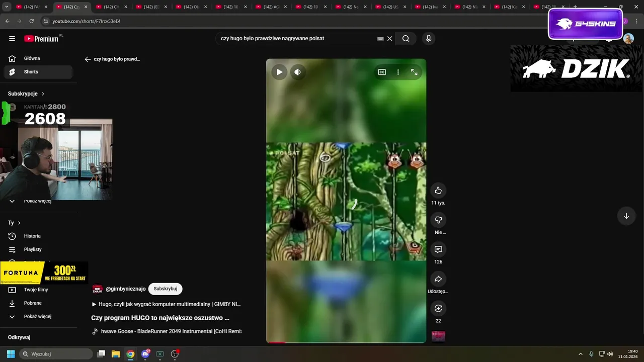
Task: Go to next Short with down arrow
Action: [x=626, y=216]
